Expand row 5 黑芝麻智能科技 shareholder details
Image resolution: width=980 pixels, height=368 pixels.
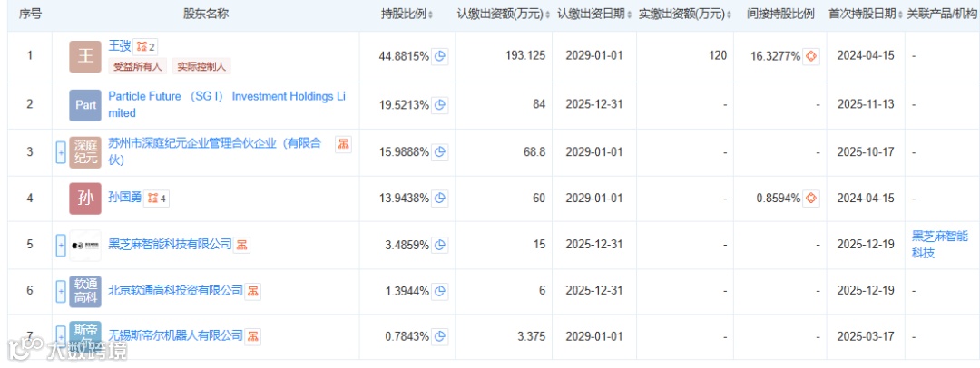[61, 245]
